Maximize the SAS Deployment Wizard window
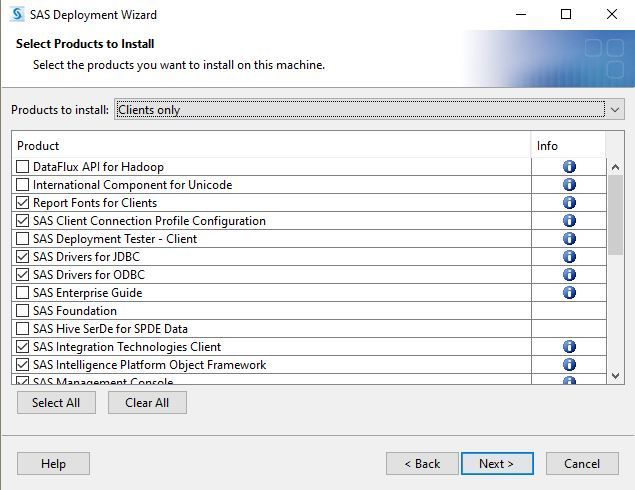 (x=566, y=14)
